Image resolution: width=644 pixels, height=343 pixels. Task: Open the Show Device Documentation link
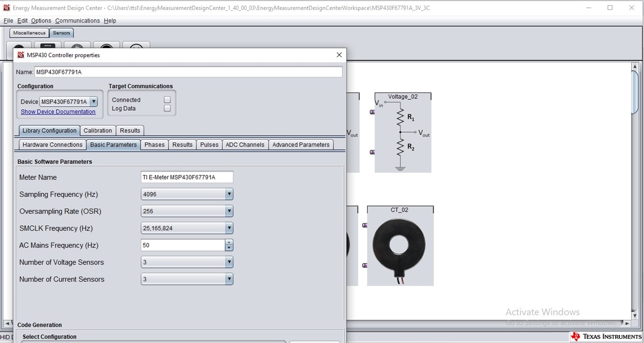[x=58, y=112]
